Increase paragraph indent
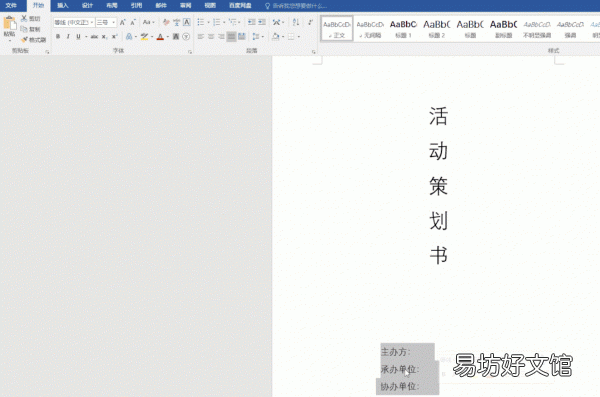The width and height of the screenshot is (600, 397). click(262, 22)
